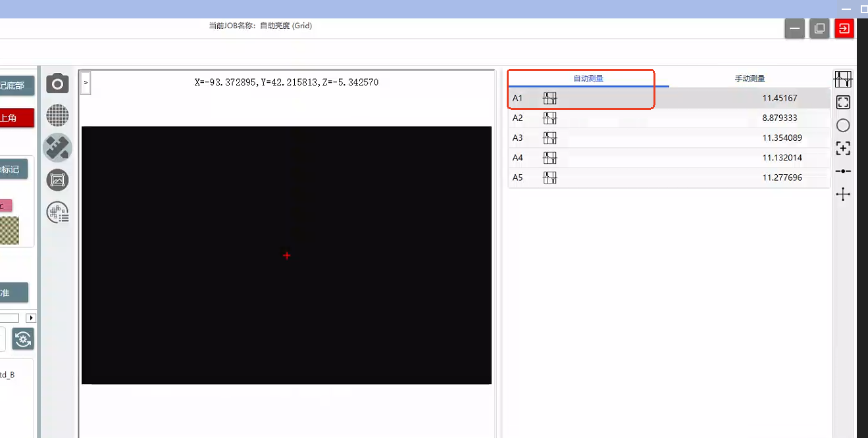This screenshot has height=438, width=868.
Task: Switch to the 自动测量 tab
Action: pos(588,78)
